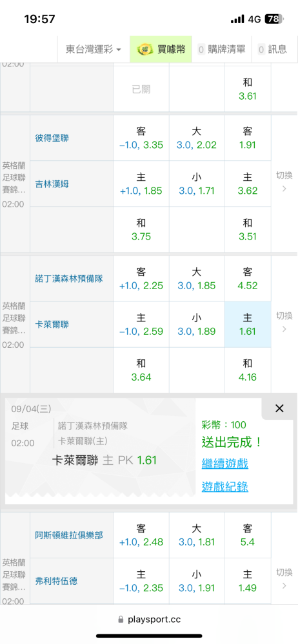The image size is (298, 644).
Task: Open the 購牌清單 tab
Action: [x=221, y=50]
